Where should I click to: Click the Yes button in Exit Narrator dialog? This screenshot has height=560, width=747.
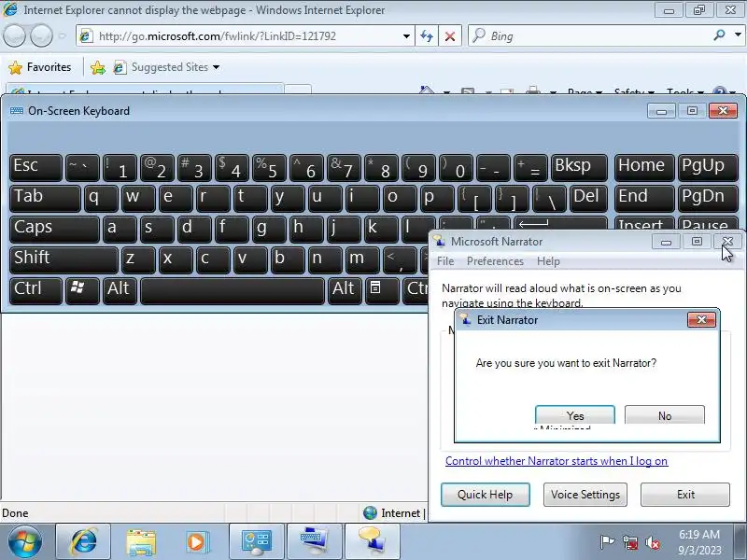tap(575, 414)
